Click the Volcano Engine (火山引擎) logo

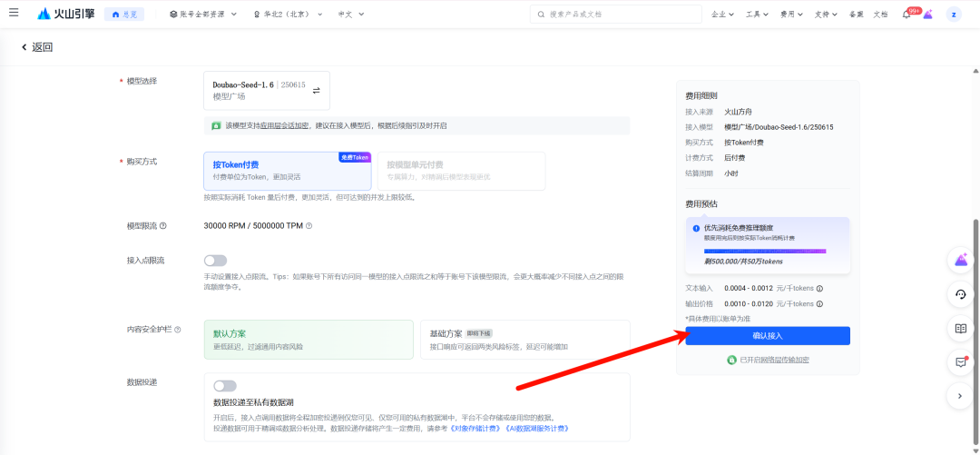coord(65,14)
